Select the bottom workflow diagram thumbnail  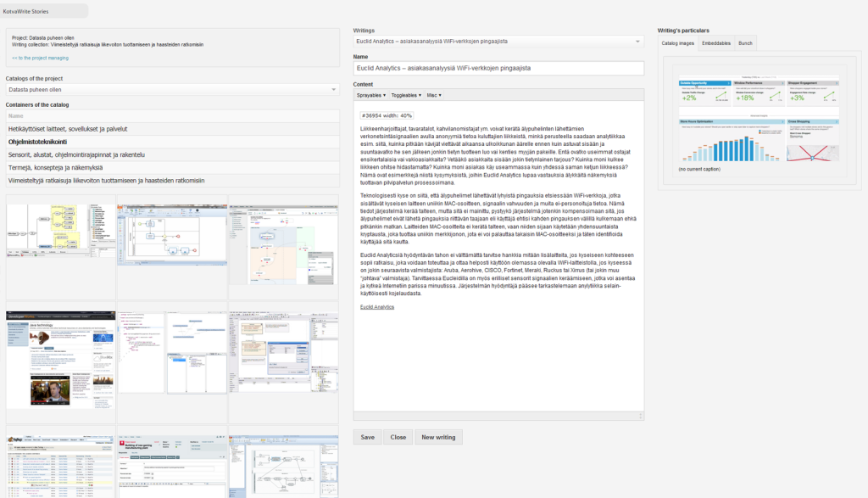283,467
